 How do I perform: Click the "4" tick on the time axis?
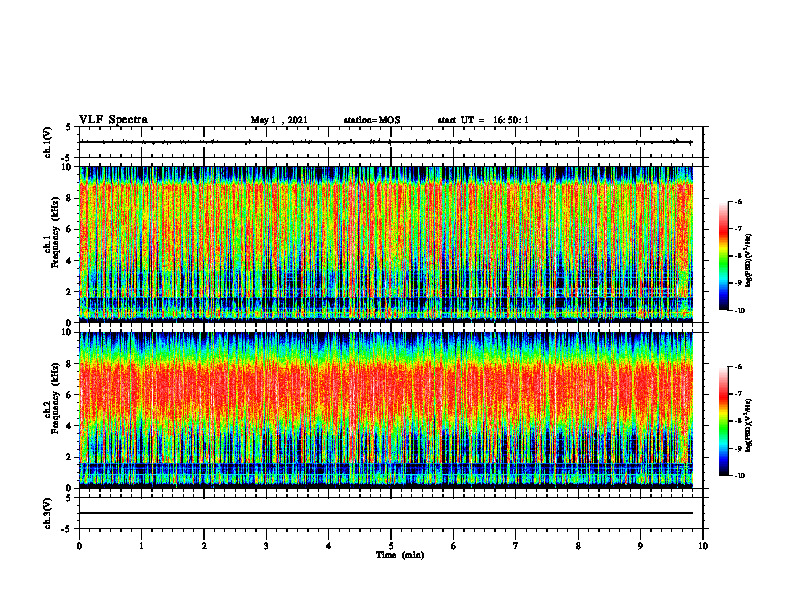tap(329, 546)
